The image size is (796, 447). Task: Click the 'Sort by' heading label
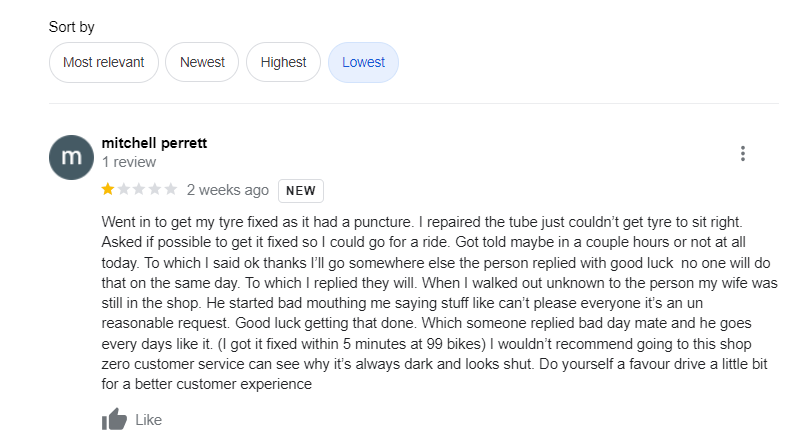72,27
